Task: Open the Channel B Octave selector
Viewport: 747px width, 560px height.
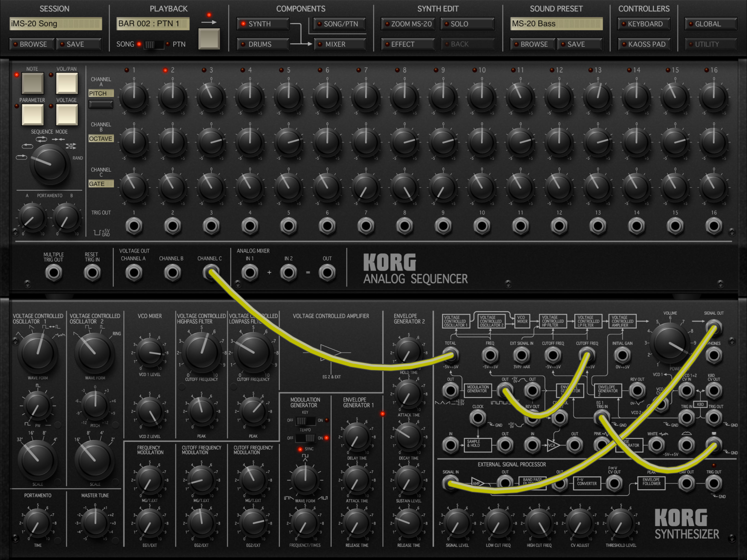Action: (101, 138)
